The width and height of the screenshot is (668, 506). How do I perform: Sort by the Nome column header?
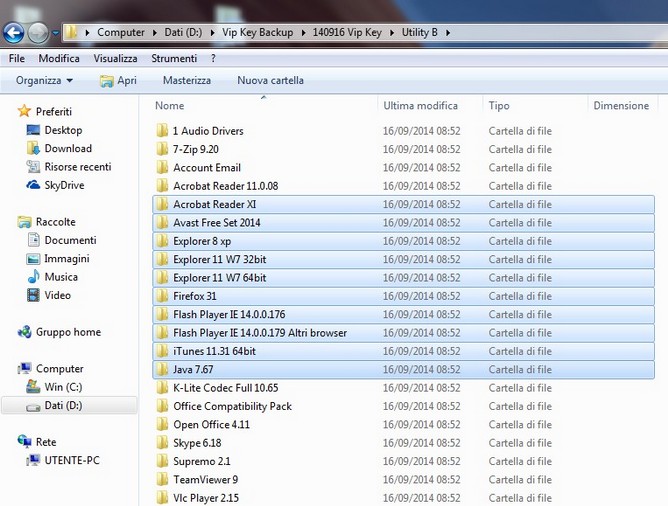click(x=170, y=106)
